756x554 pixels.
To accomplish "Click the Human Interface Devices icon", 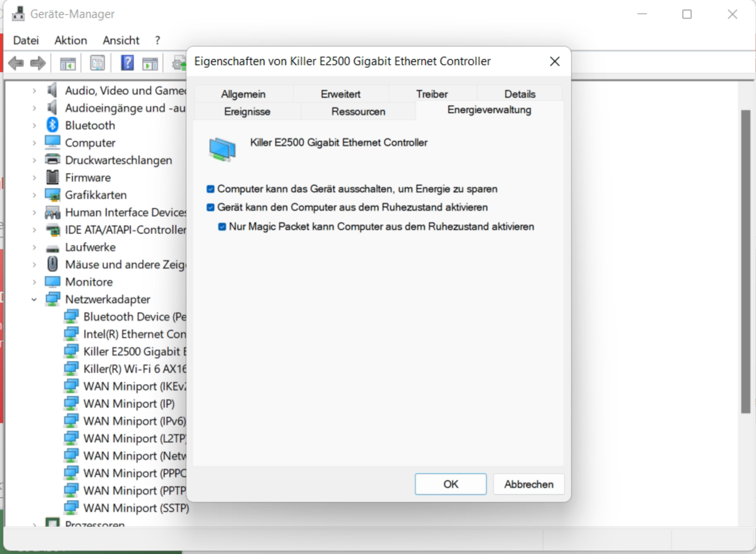I will pos(53,212).
